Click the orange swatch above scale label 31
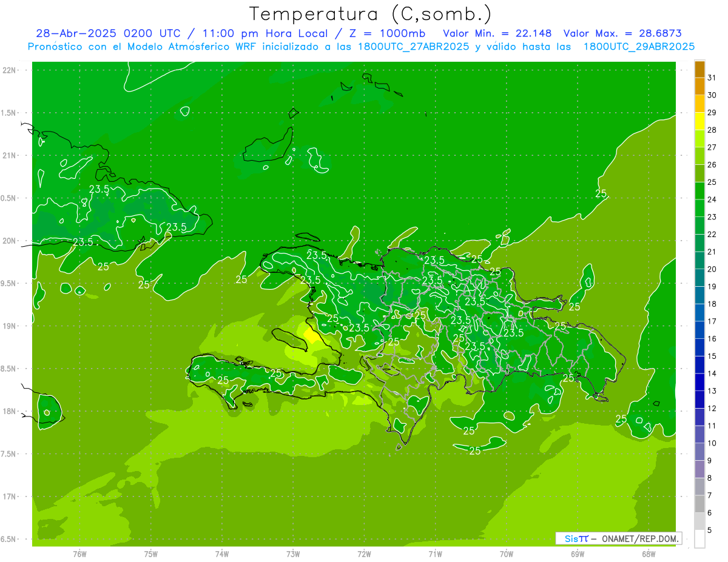This screenshot has height=562, width=728. (x=699, y=69)
